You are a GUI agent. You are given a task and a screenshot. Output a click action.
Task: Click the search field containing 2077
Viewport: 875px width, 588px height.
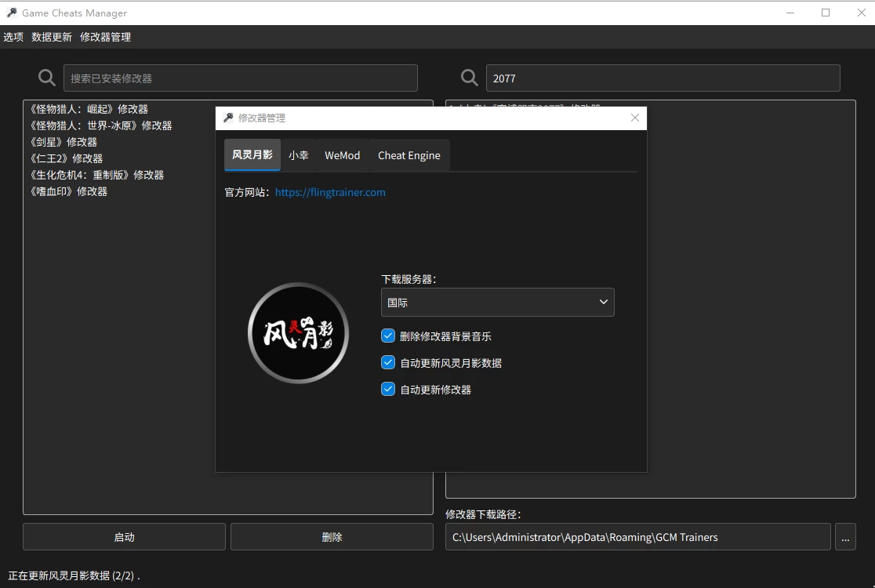tap(663, 78)
